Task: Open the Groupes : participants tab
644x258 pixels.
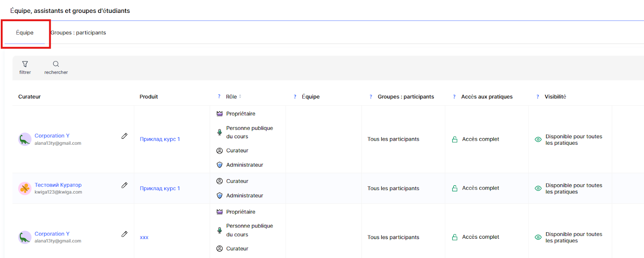Action: click(x=78, y=33)
